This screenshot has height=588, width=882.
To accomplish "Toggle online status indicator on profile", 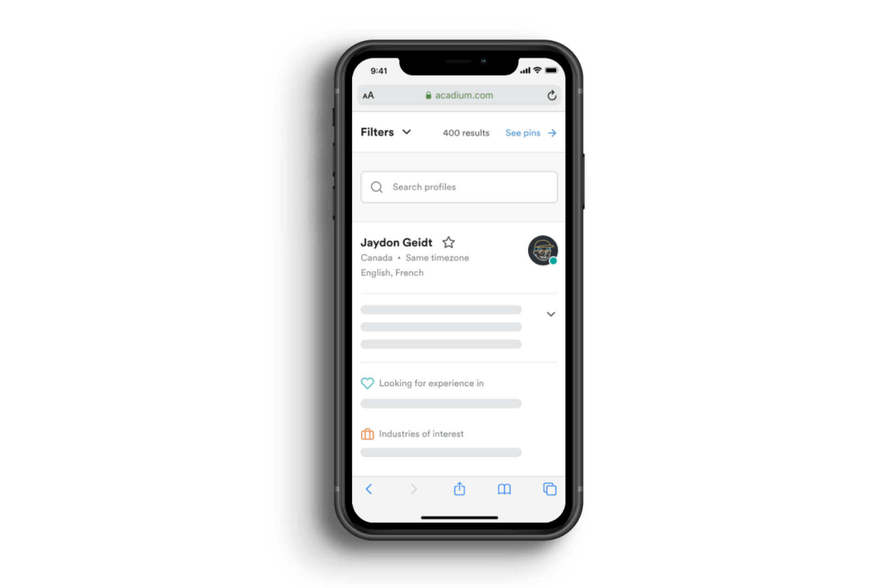I will (x=553, y=261).
